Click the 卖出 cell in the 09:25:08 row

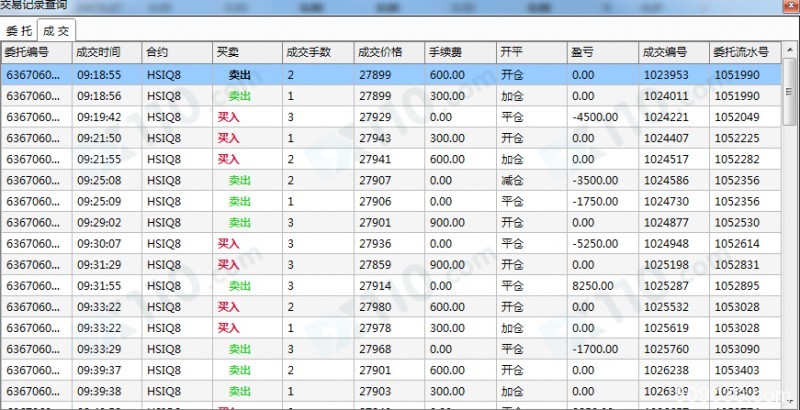240,181
